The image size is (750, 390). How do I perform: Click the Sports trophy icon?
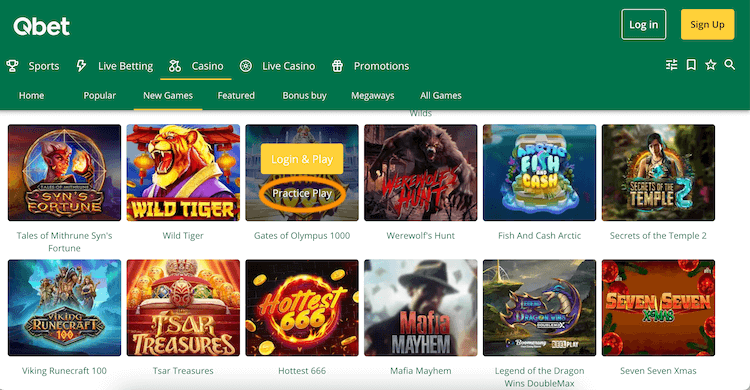pos(12,66)
